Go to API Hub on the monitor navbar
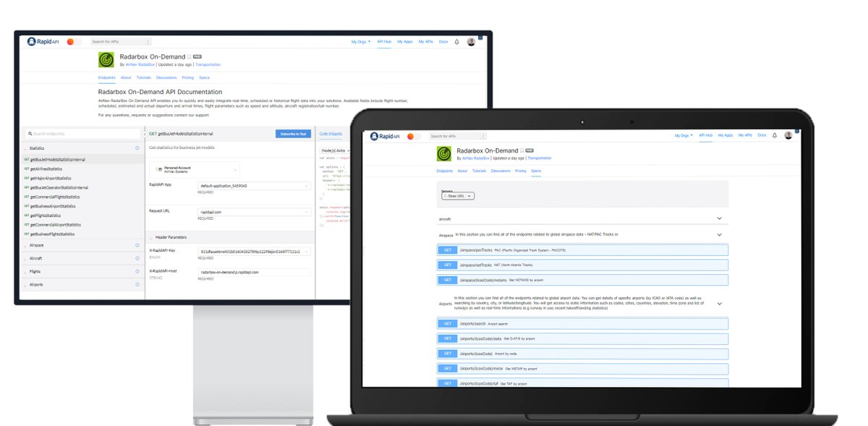868x426 pixels. [x=384, y=42]
